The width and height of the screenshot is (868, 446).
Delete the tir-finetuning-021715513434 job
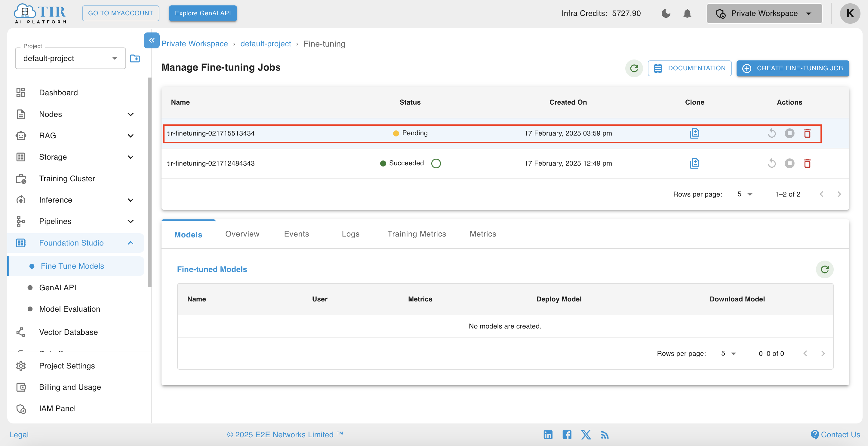[x=807, y=133]
